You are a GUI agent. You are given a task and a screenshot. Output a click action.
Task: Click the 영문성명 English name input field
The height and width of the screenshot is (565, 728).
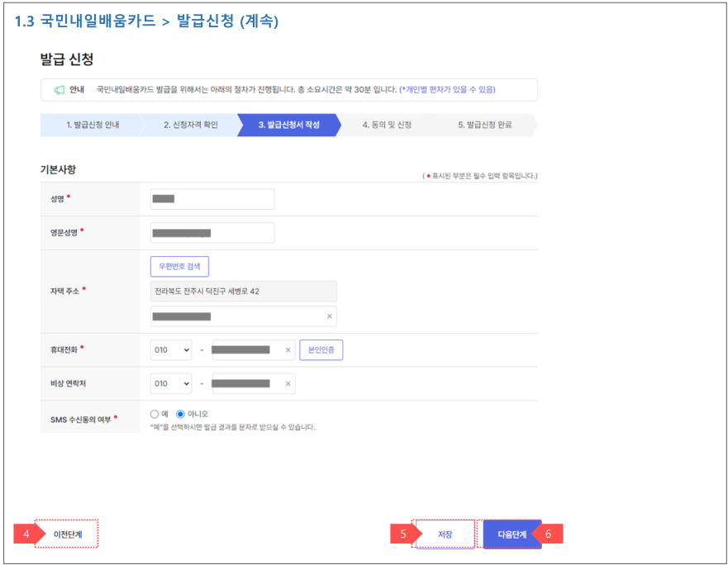click(x=215, y=232)
